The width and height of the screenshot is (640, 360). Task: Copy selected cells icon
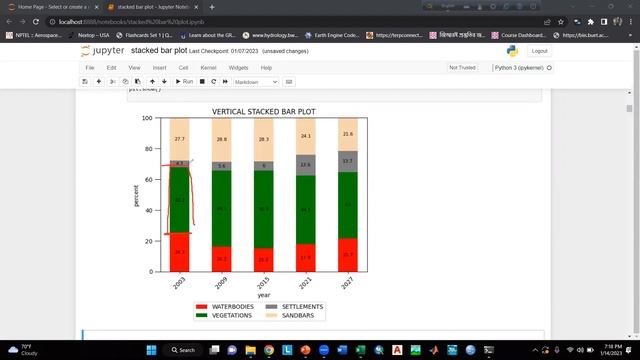click(125, 82)
